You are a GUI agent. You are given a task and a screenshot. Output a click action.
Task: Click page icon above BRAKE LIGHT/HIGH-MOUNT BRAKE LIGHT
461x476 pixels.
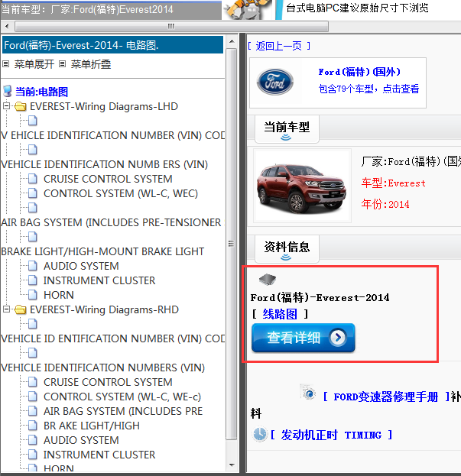(x=33, y=237)
